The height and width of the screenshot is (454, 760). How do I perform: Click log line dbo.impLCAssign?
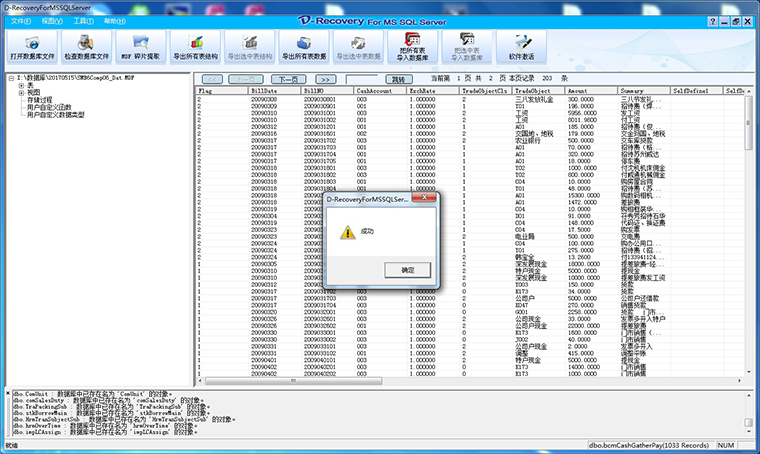106,432
